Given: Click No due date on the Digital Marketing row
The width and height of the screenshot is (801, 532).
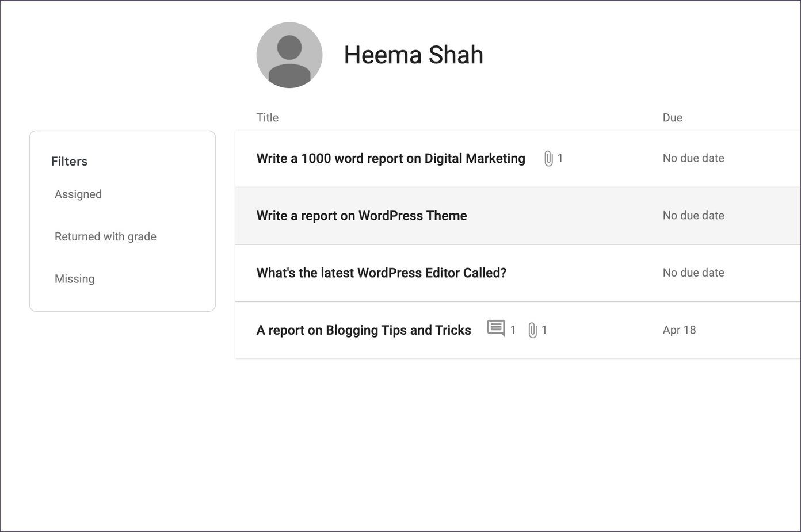Looking at the screenshot, I should (x=693, y=158).
